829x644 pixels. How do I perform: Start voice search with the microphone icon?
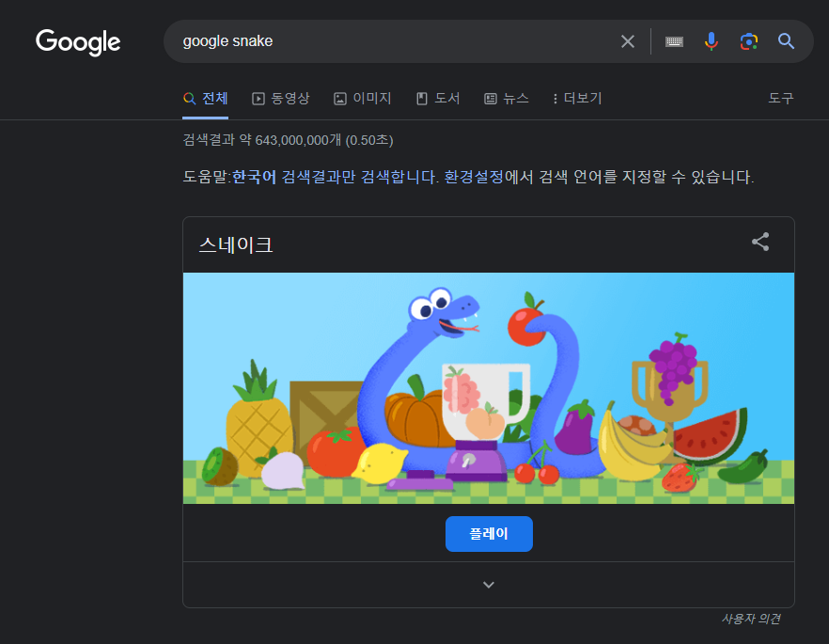coord(712,41)
